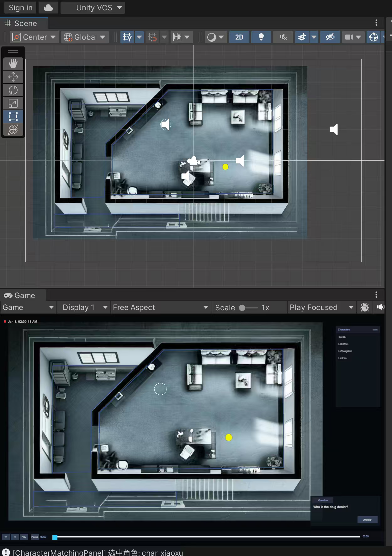Screen dimensions: 392x556
Task: Expand the Center pivot dropdown
Action: pos(34,37)
